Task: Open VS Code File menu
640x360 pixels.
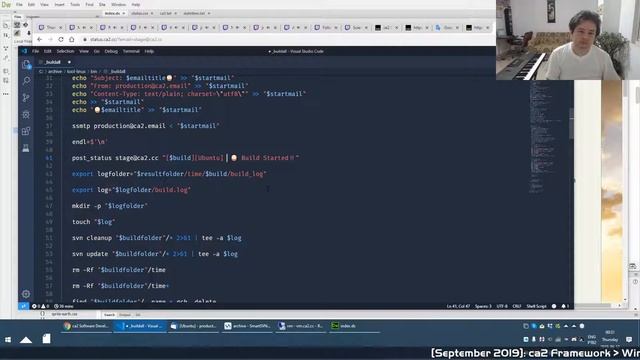Action: 36,51
